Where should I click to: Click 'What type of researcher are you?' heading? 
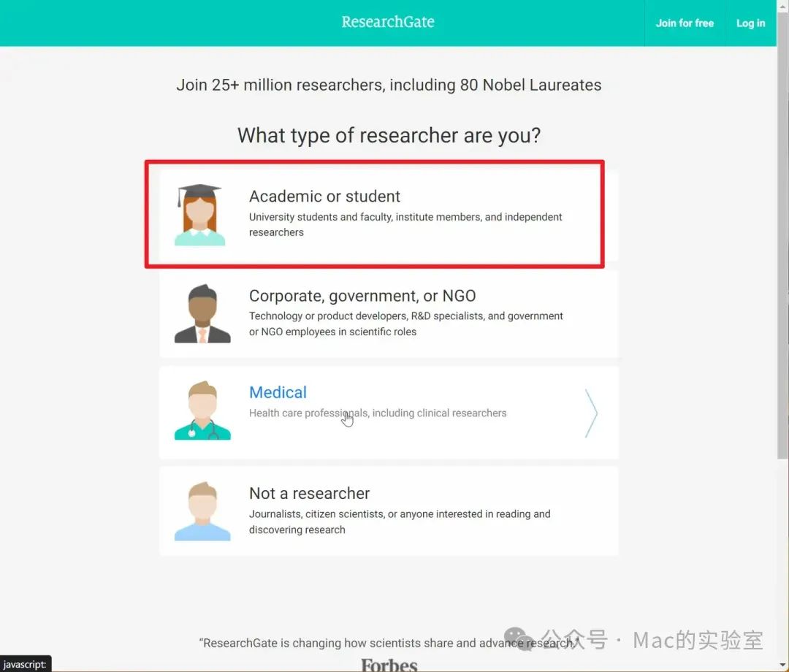[389, 135]
